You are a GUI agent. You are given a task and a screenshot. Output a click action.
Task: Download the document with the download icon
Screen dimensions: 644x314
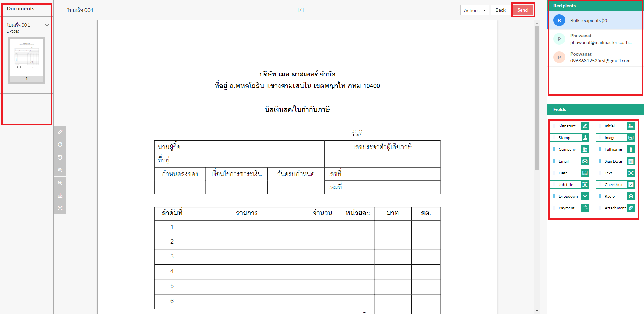60,196
